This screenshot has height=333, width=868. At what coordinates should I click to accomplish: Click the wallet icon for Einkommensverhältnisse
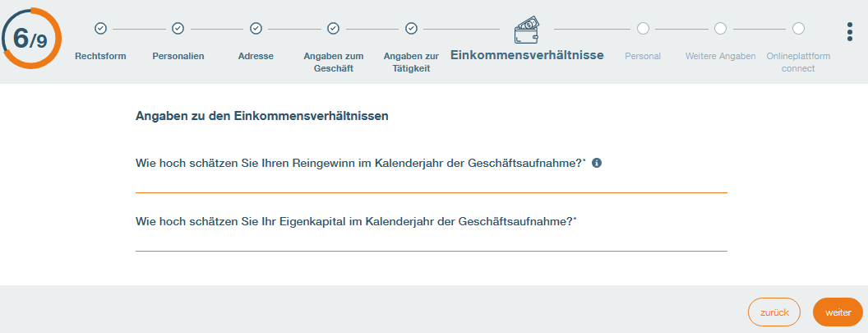coord(527,29)
